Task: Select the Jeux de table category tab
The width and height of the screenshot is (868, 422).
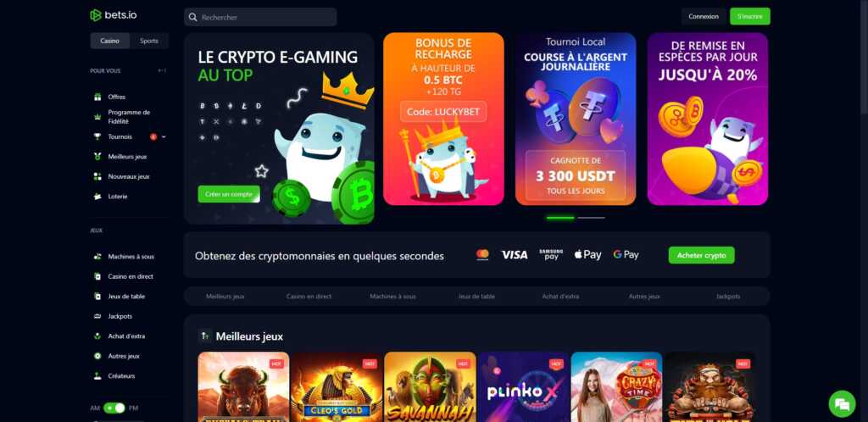Action: click(476, 297)
